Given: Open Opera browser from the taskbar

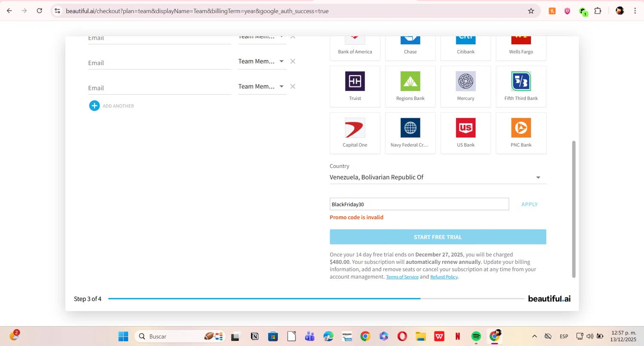Looking at the screenshot, I should point(402,336).
